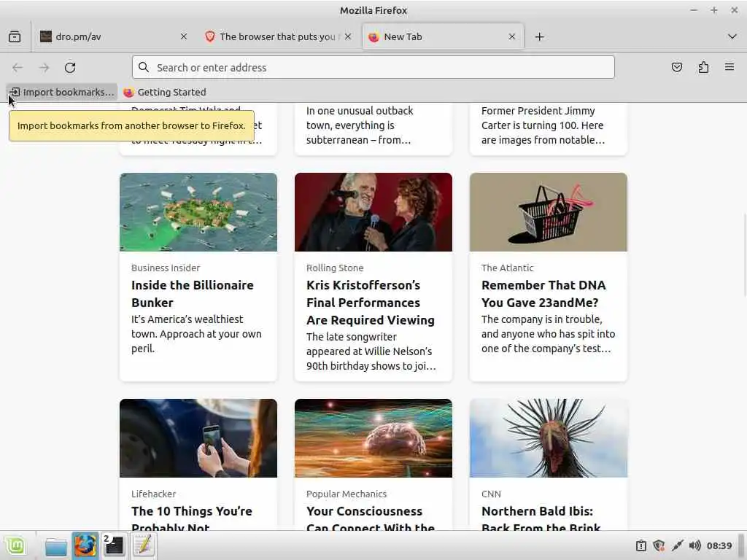
Task: Open the Linux Mint start menu
Action: (x=16, y=545)
